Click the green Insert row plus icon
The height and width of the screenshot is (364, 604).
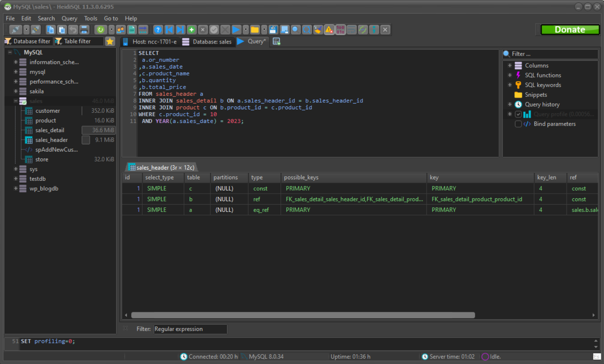(x=191, y=30)
